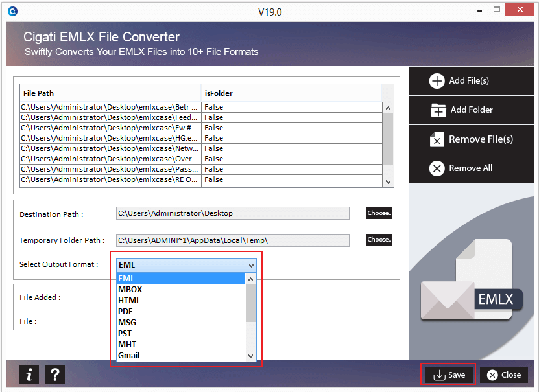
Task: Select PDF from output format list
Action: 181,312
